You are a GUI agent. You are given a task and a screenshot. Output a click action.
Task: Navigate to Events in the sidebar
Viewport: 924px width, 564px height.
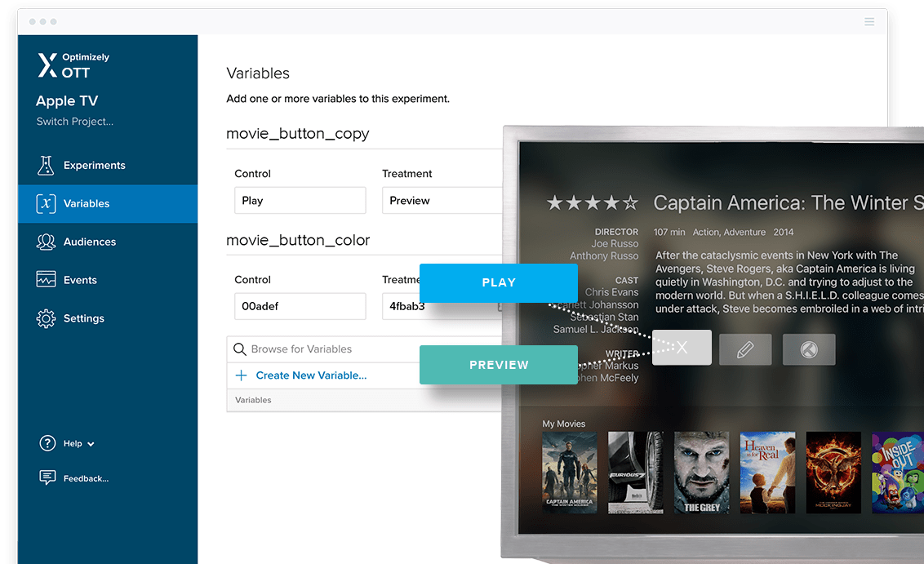click(108, 280)
